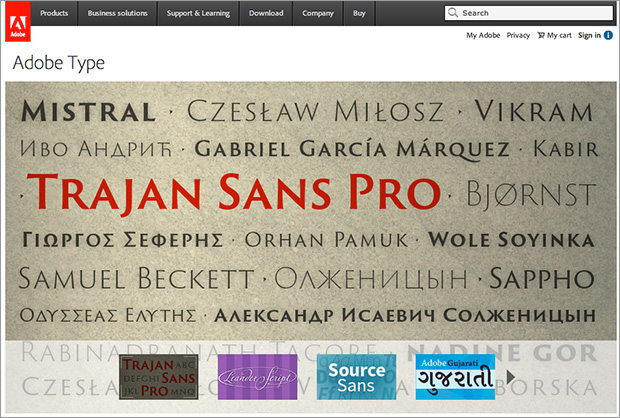Select the Trajan Sans Pro thumbnail
Screen dimensions: 620x418
[x=159, y=377]
